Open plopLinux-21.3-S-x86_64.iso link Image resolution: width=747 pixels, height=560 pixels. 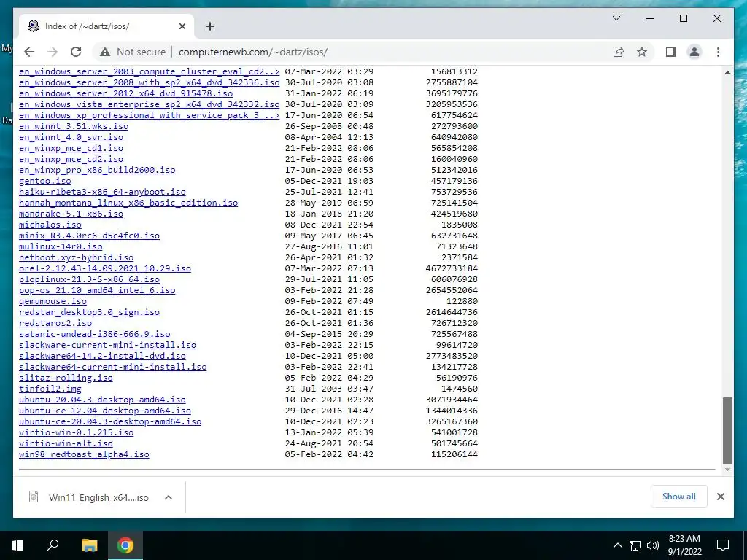[89, 279]
